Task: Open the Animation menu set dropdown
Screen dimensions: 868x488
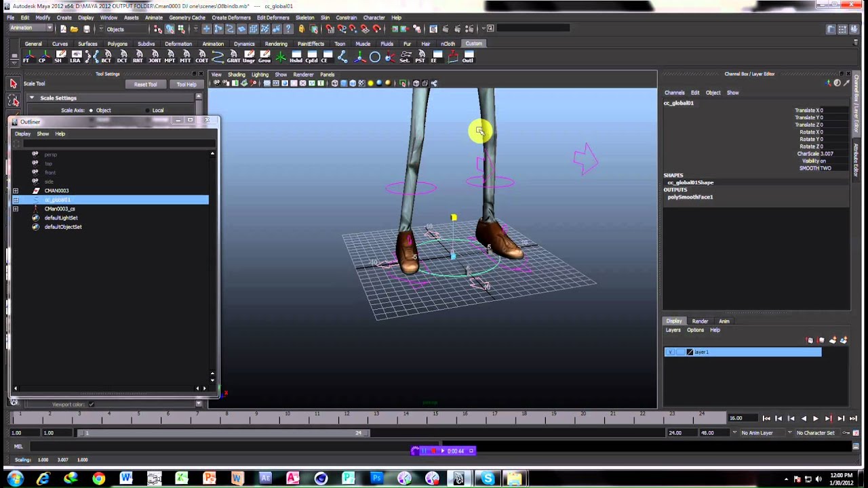Action: click(x=31, y=28)
